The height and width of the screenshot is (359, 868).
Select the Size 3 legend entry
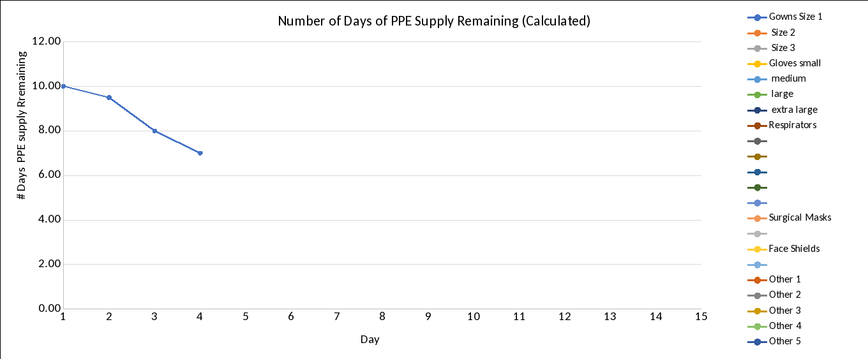pos(782,48)
